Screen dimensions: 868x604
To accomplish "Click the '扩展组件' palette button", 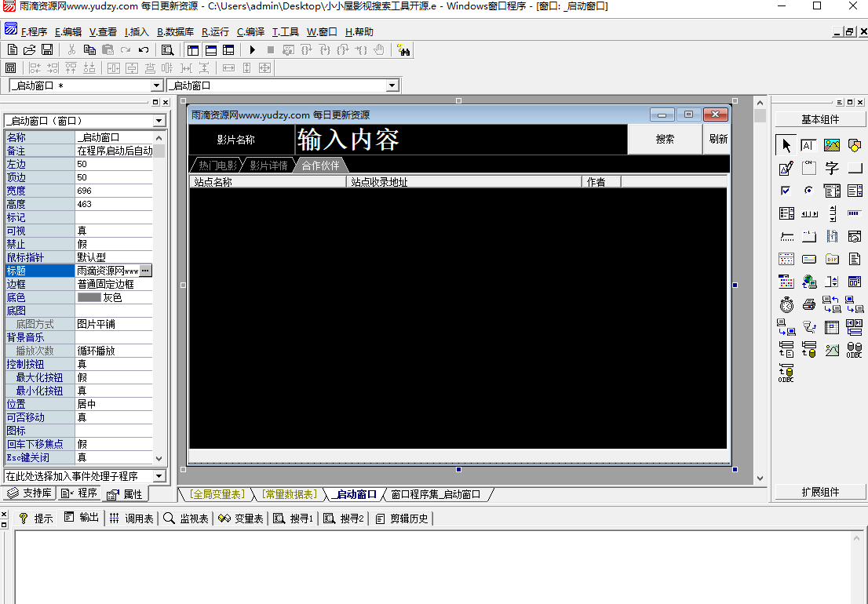I will pos(819,492).
